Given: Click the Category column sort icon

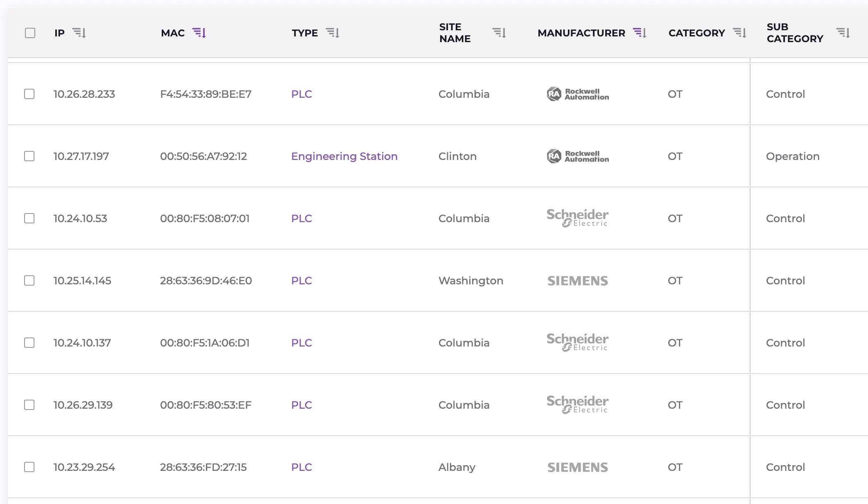Looking at the screenshot, I should pyautogui.click(x=739, y=33).
